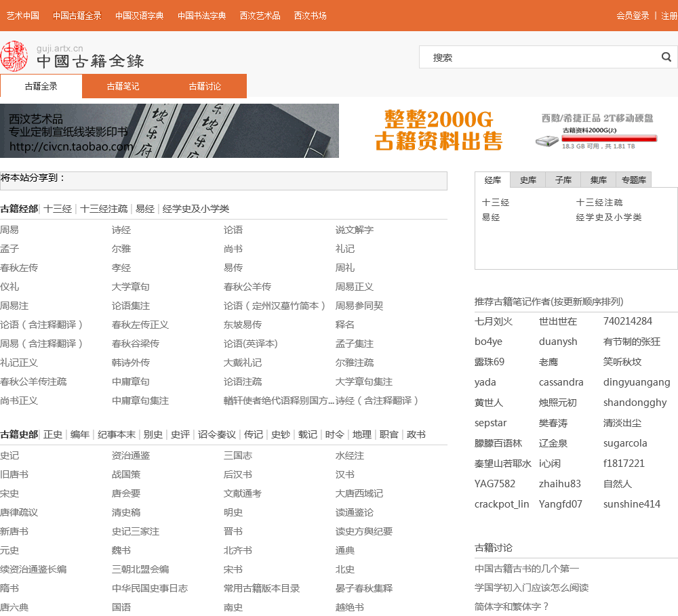This screenshot has height=616, width=678.
Task: Go to 西汶书场 in top navigation
Action: point(311,16)
